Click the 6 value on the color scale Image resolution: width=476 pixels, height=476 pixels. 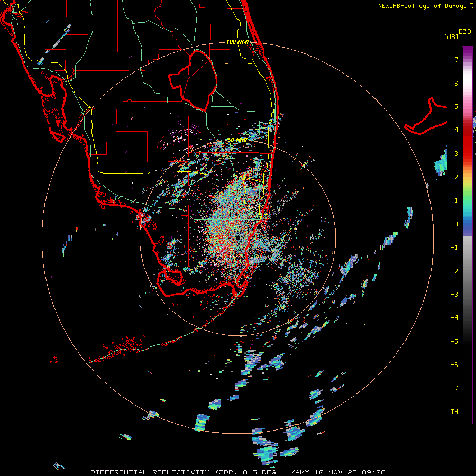click(456, 83)
